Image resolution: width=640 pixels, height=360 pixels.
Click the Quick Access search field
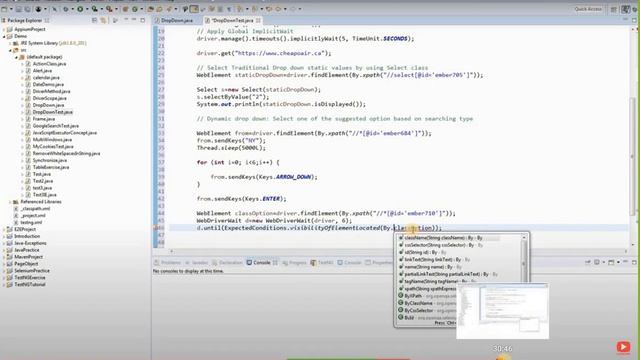(x=588, y=9)
